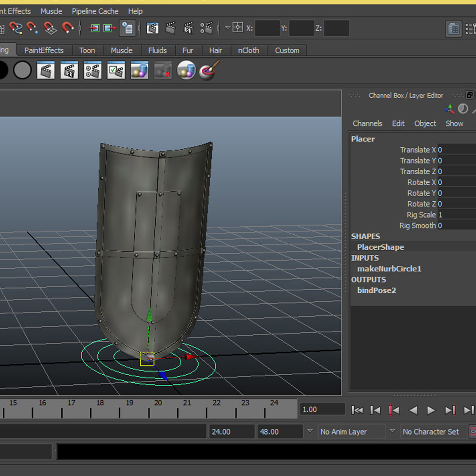The height and width of the screenshot is (476, 476).
Task: Go to start of playback range
Action: (357, 410)
